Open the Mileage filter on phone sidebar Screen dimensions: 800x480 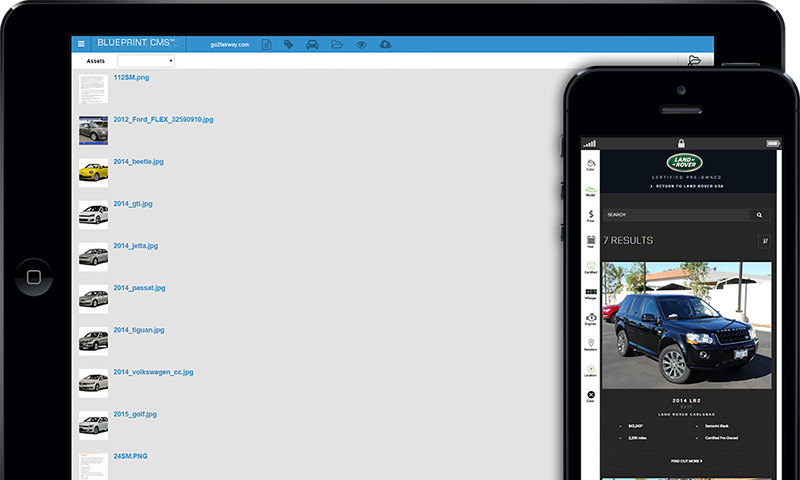pos(591,293)
